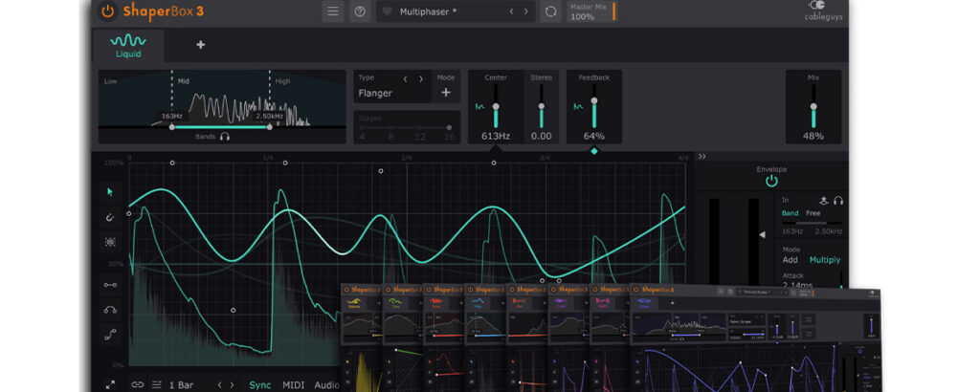980x392 pixels.
Task: Click the cableguys logo
Action: point(823,11)
